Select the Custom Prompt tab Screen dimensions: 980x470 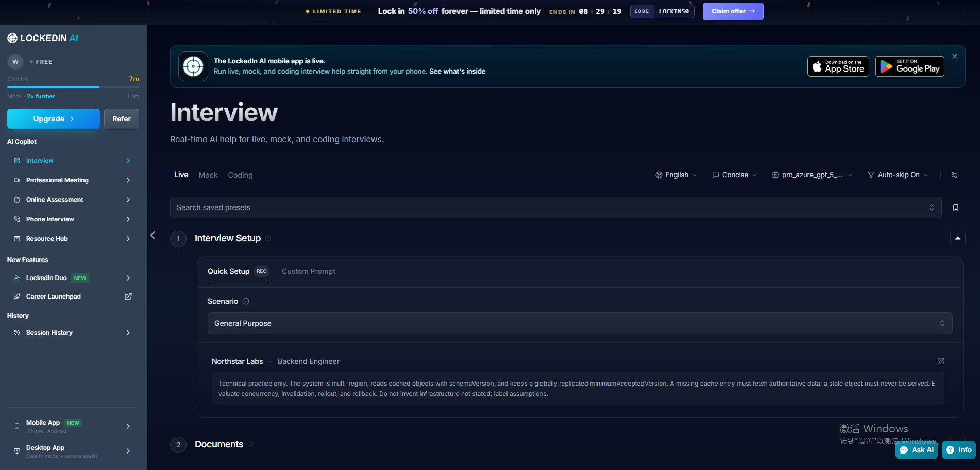click(308, 271)
